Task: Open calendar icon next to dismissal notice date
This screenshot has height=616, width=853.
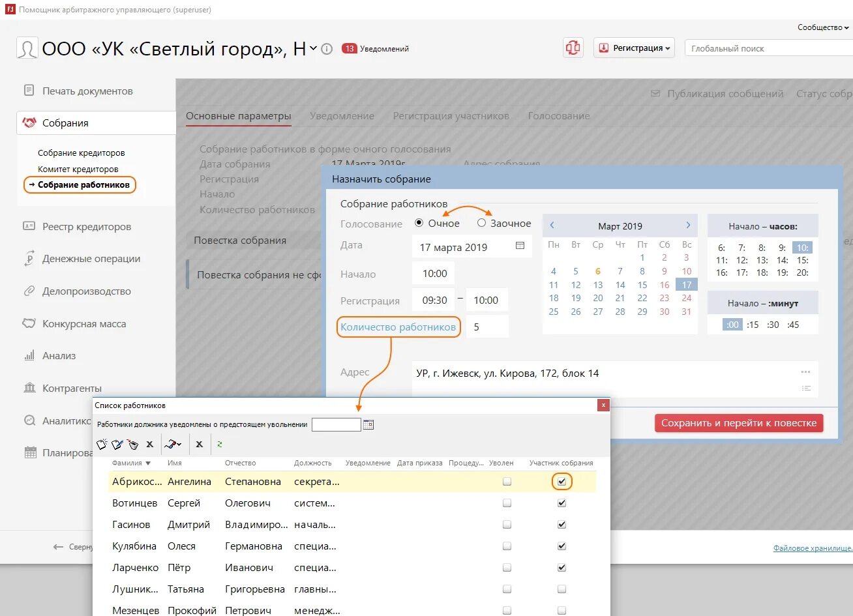Action: coord(368,424)
